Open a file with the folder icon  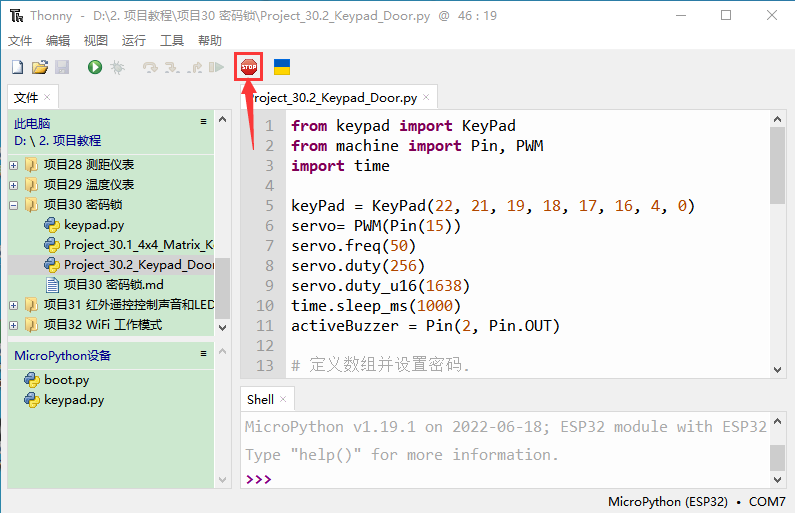pyautogui.click(x=39, y=67)
